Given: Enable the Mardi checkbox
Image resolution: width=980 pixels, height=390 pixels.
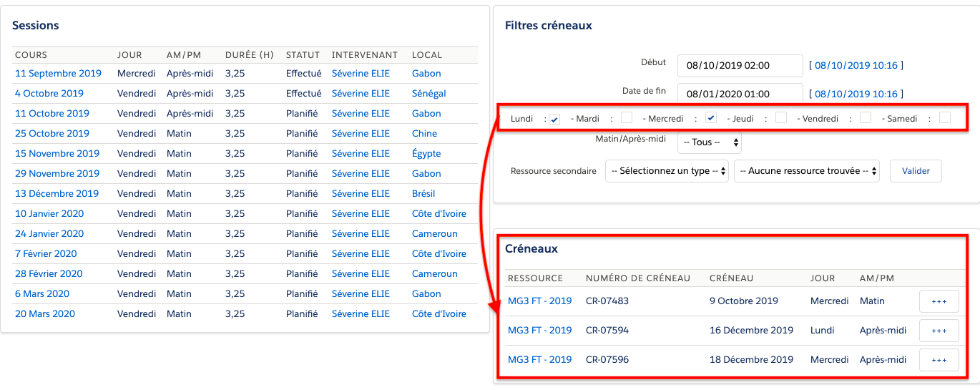Looking at the screenshot, I should coord(627,118).
